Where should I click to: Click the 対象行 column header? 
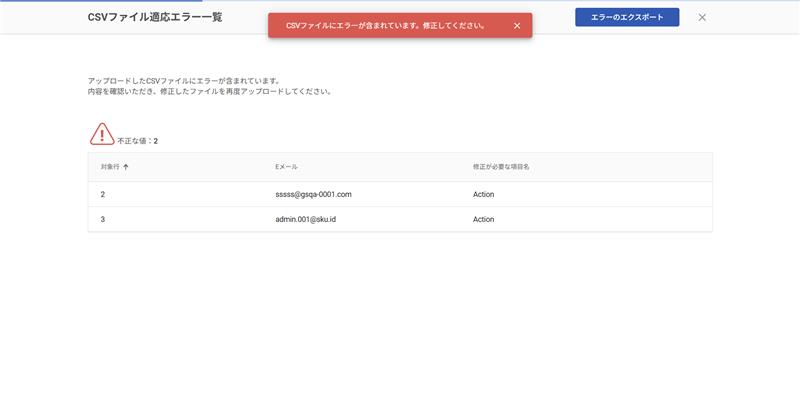click(110, 167)
